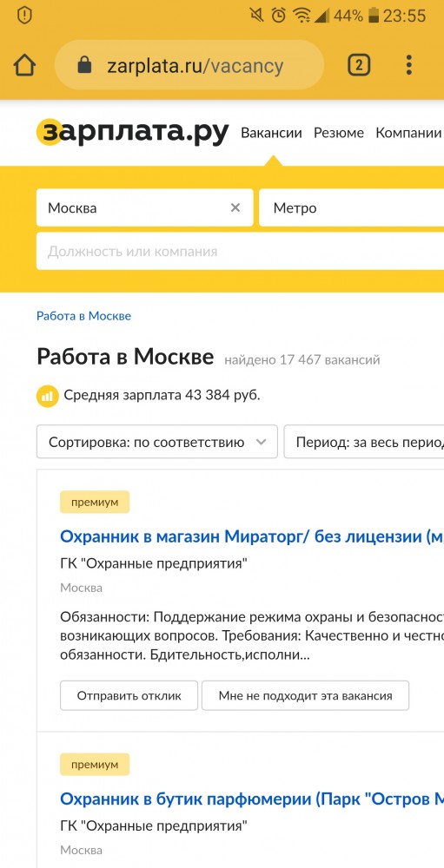
Task: Tap the Wi-Fi status icon
Action: [302, 16]
